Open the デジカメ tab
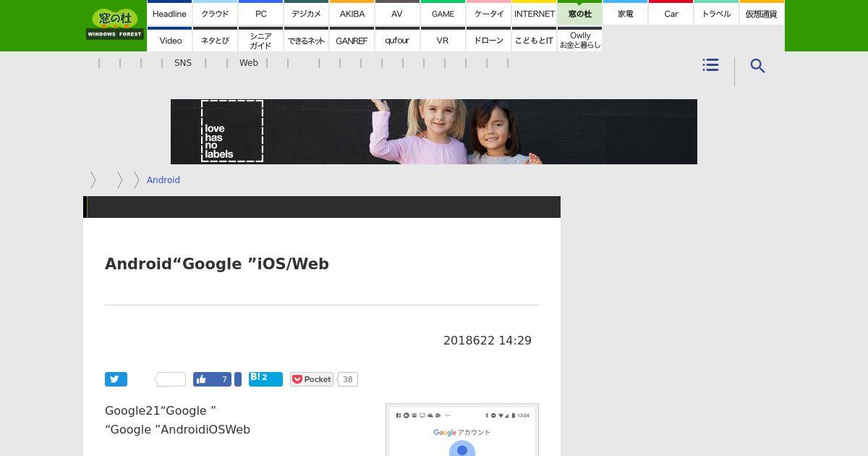 [x=306, y=13]
